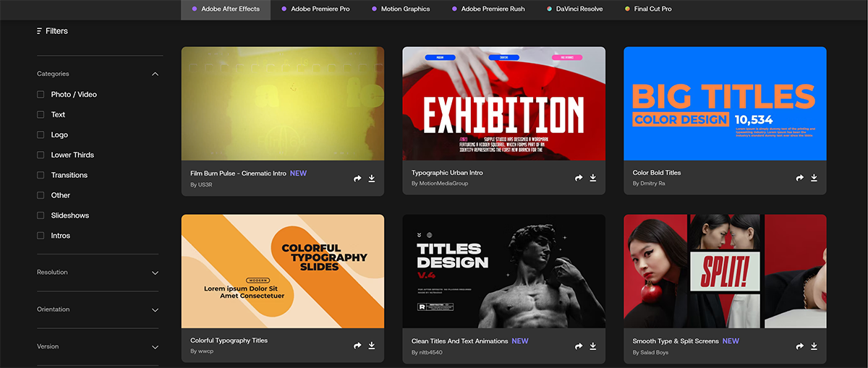Open the Big Titles Color Design thumbnail
This screenshot has width=868, height=368.
[x=726, y=103]
